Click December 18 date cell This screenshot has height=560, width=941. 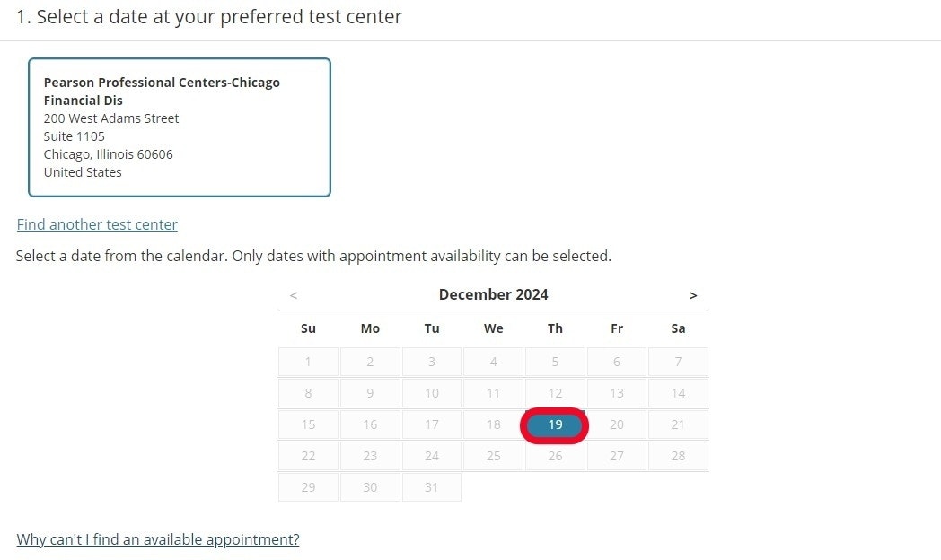(x=493, y=424)
